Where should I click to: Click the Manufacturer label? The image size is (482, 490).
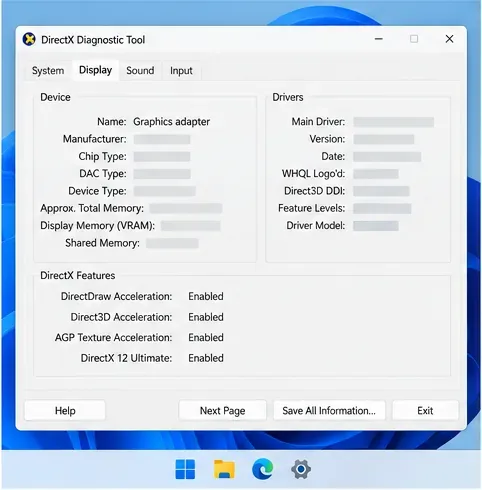(x=95, y=139)
